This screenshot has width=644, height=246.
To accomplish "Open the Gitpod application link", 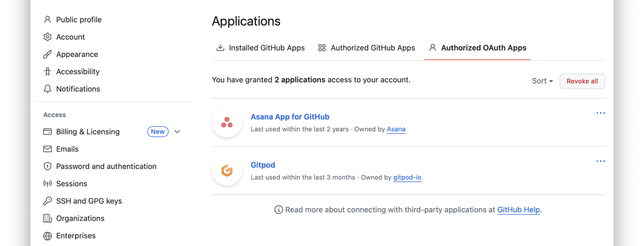I will tap(263, 165).
